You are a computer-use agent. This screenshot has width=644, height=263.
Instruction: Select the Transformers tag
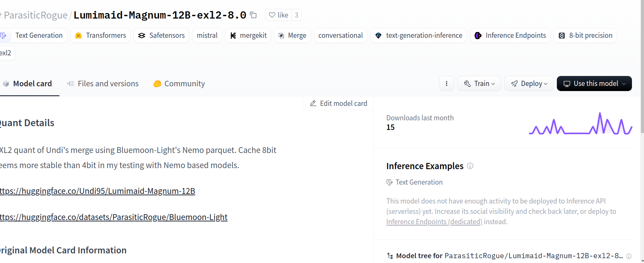(x=101, y=35)
